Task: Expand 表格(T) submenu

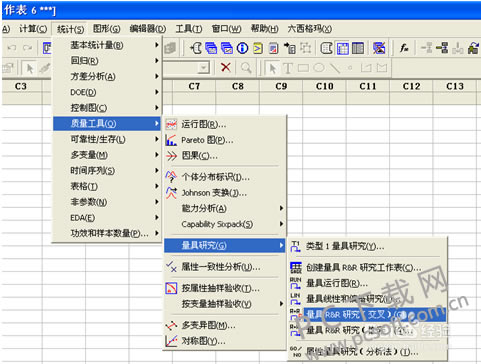Action: [107, 186]
